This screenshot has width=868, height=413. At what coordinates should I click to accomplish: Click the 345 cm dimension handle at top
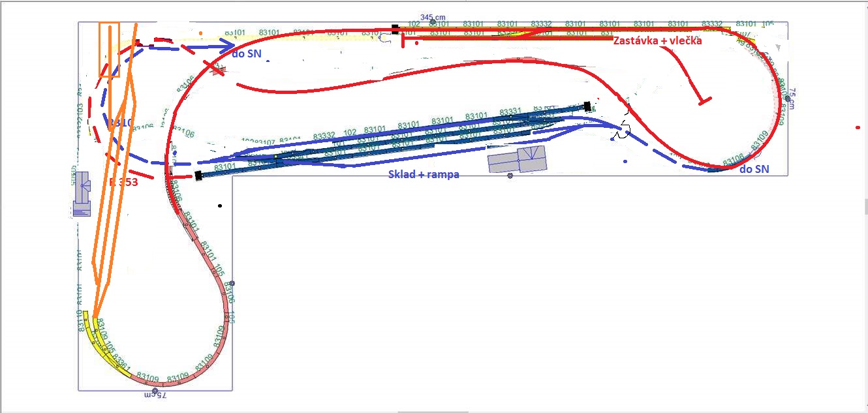tap(432, 22)
